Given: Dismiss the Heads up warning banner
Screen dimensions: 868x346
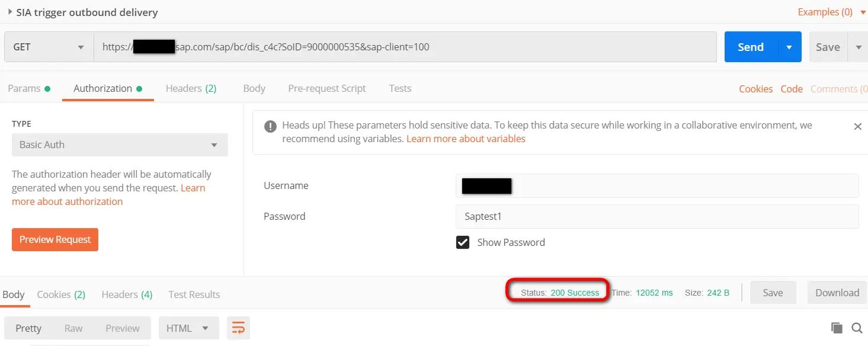Looking at the screenshot, I should coord(857,126).
